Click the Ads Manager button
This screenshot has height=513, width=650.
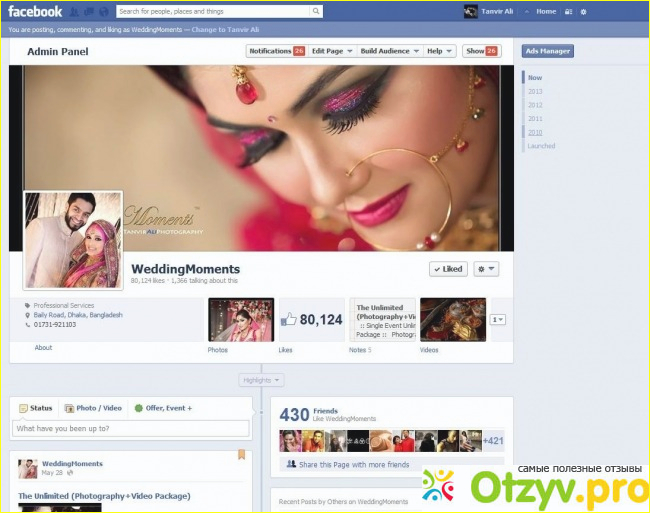(547, 51)
